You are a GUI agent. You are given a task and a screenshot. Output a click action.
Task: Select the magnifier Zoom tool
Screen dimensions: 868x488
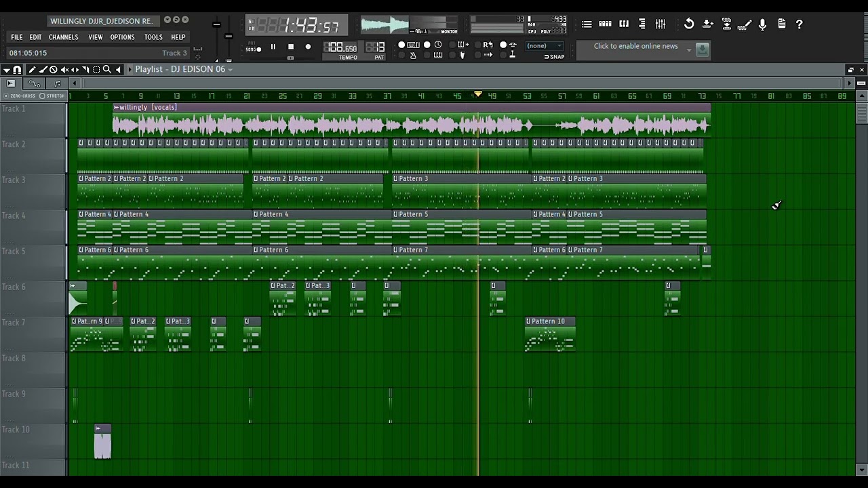click(x=106, y=70)
